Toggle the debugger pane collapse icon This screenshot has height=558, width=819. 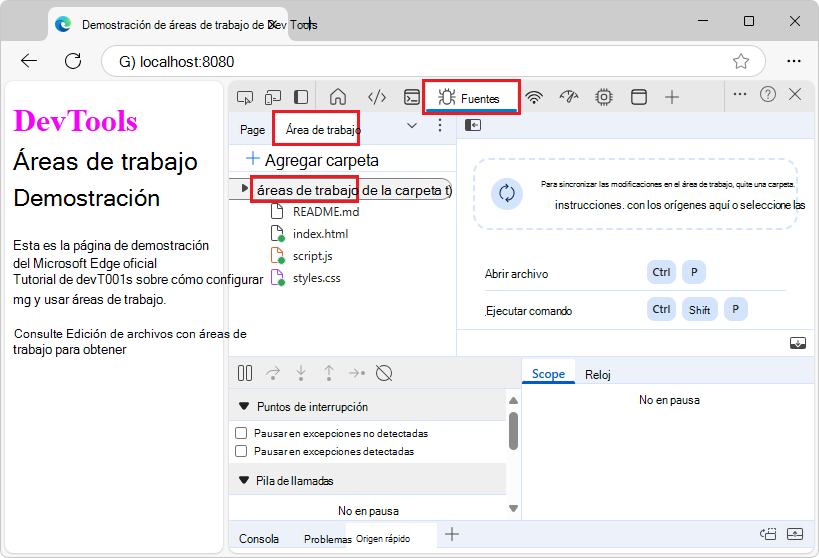[798, 343]
